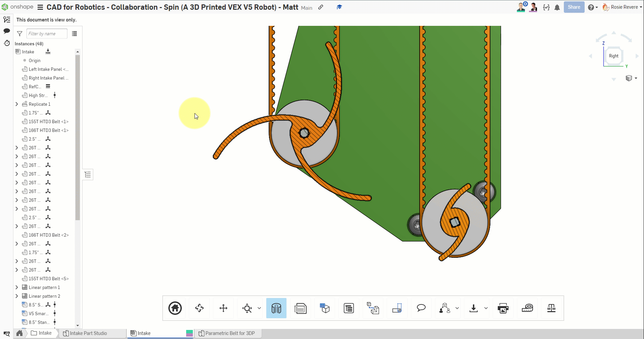This screenshot has width=644, height=339.
Task: Click the Measure tape icon
Action: pos(527,308)
